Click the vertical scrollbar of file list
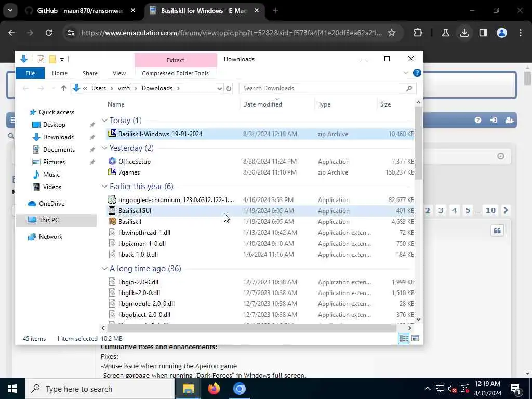Screen dimensions: 532x399 point(418,143)
